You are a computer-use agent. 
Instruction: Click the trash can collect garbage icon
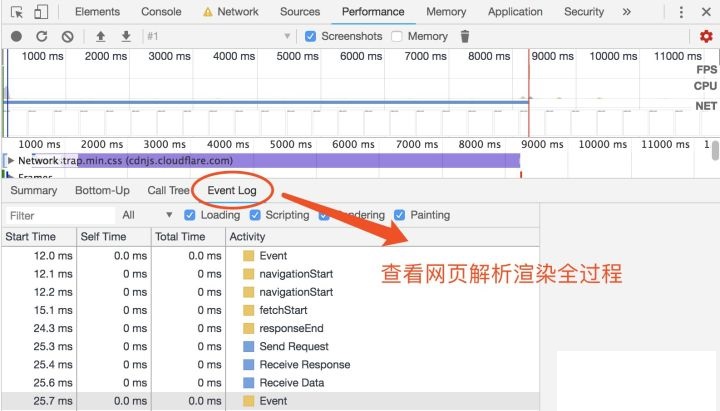(465, 36)
